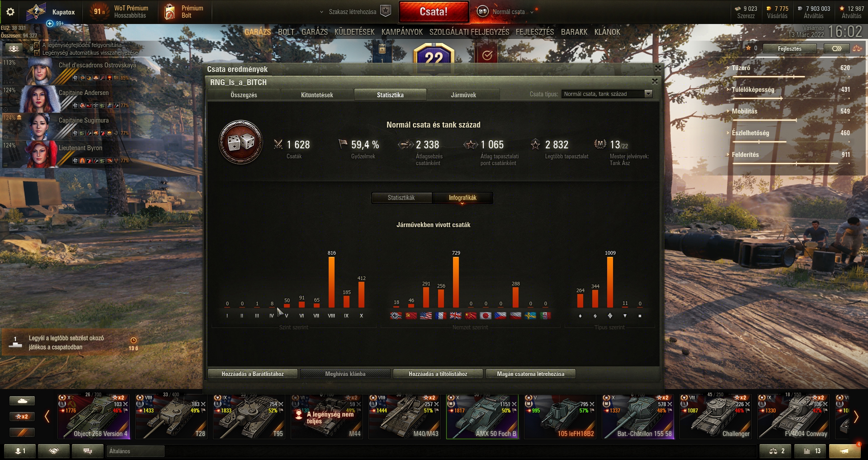Open the FEJLESZTÉS menu

[x=535, y=32]
